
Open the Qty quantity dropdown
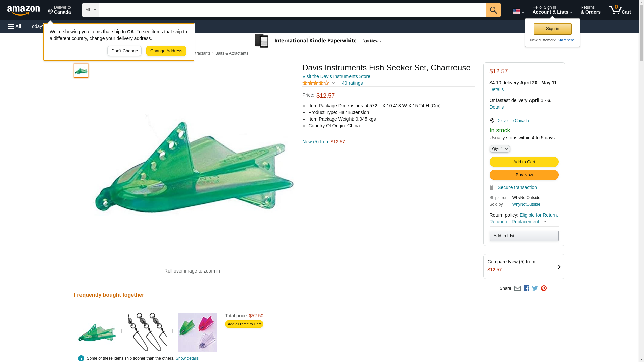point(499,149)
